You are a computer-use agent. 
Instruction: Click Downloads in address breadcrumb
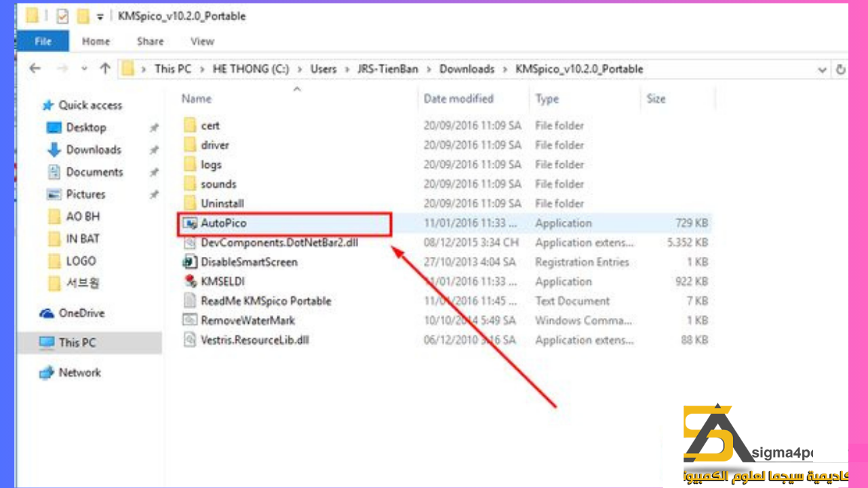[467, 69]
